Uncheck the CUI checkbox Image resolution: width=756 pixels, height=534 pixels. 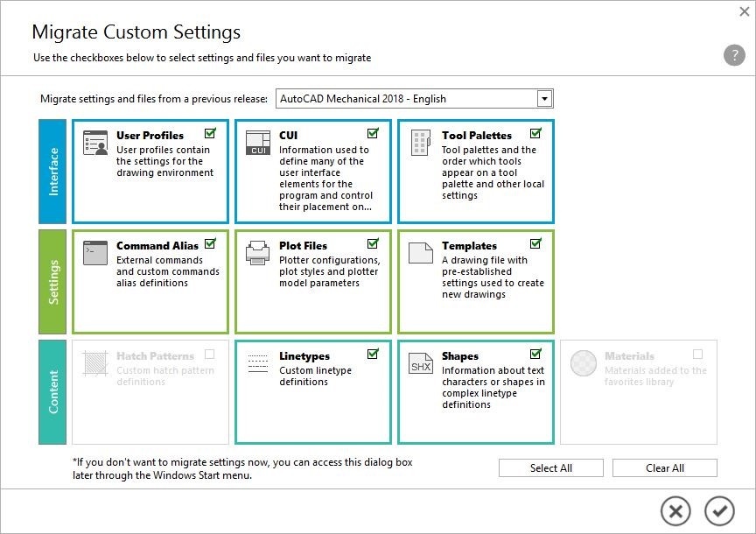coord(373,133)
